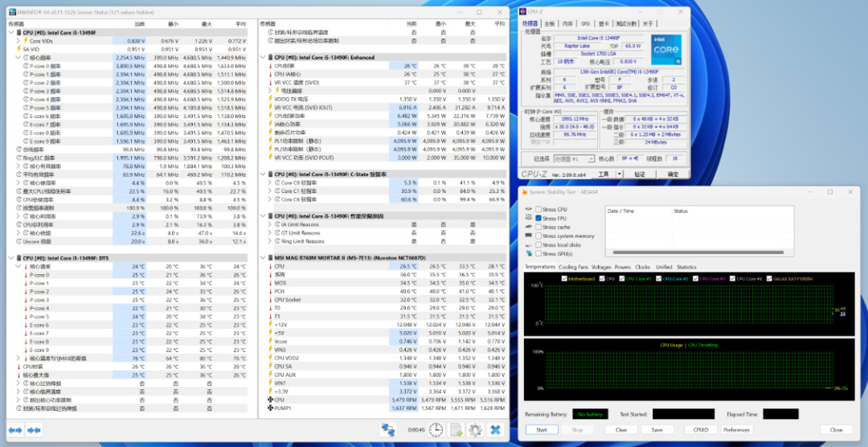
Task: Click the 验证 button in CPU-Z
Action: click(640, 174)
